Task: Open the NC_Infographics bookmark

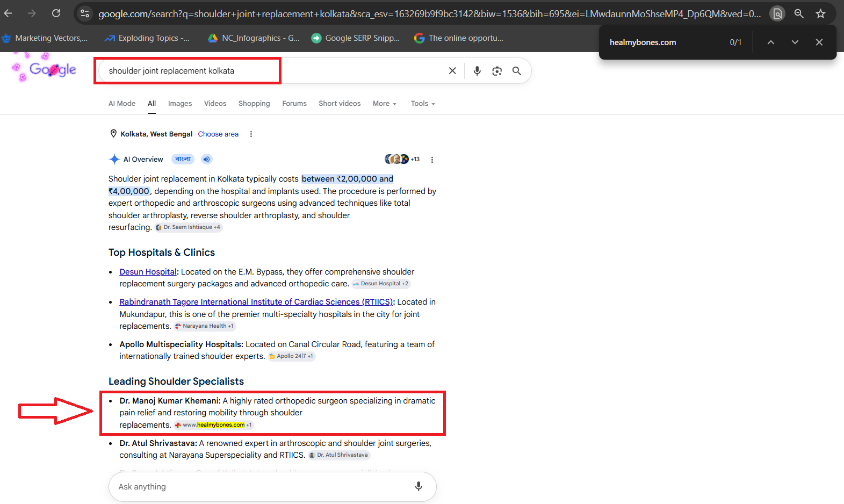Action: point(254,38)
